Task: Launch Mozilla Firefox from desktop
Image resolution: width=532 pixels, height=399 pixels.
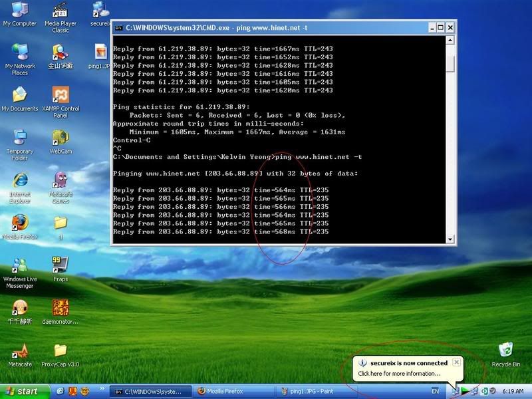Action: pos(19,222)
